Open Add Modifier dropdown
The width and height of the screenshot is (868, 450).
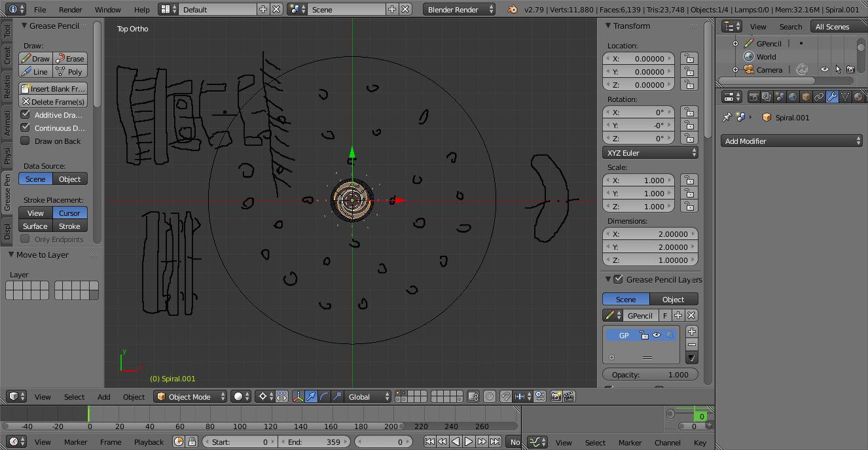click(792, 141)
